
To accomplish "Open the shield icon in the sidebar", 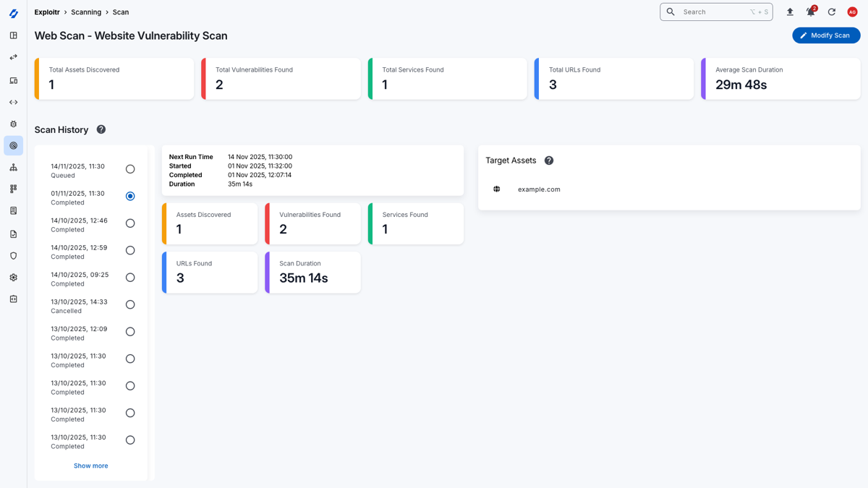I will pyautogui.click(x=13, y=256).
